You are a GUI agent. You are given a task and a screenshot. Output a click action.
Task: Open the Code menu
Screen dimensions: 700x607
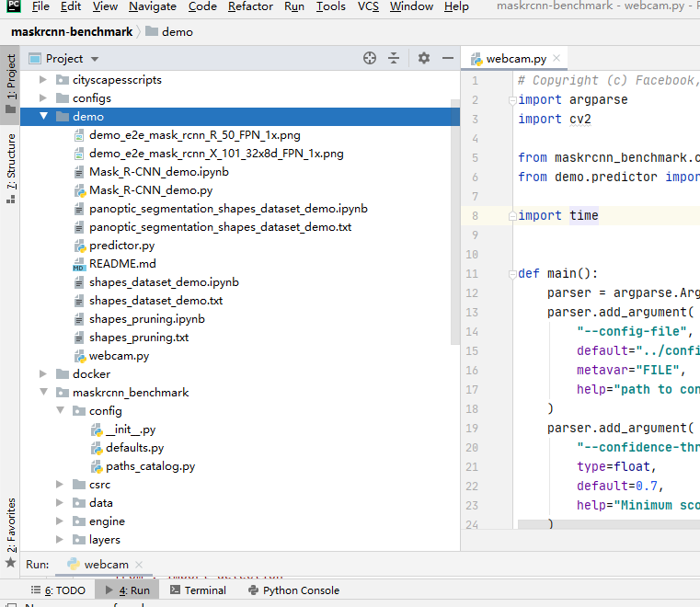pos(202,6)
